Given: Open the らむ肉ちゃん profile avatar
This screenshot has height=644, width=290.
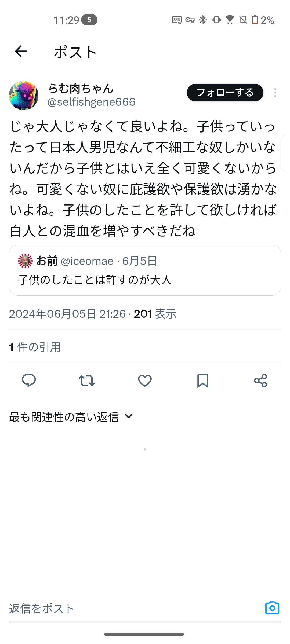Looking at the screenshot, I should click(24, 96).
